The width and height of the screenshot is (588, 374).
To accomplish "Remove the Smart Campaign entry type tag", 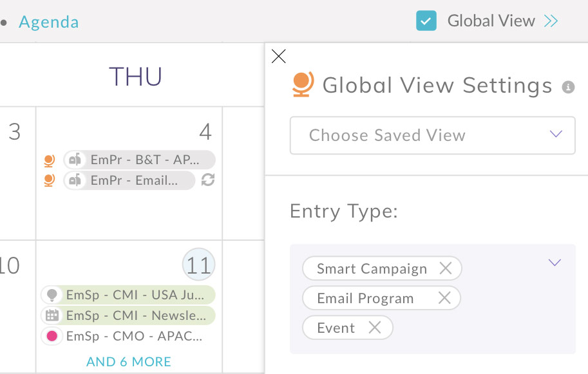I will click(x=445, y=268).
